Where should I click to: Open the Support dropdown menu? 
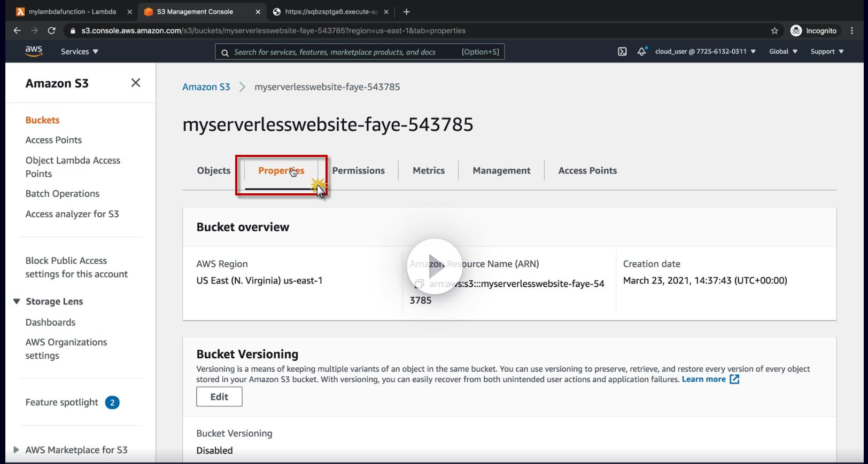coord(827,52)
